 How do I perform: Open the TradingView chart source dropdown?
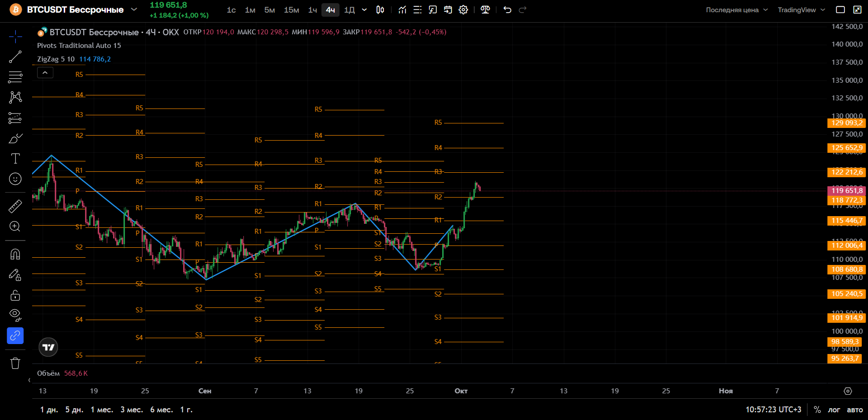[x=802, y=10]
